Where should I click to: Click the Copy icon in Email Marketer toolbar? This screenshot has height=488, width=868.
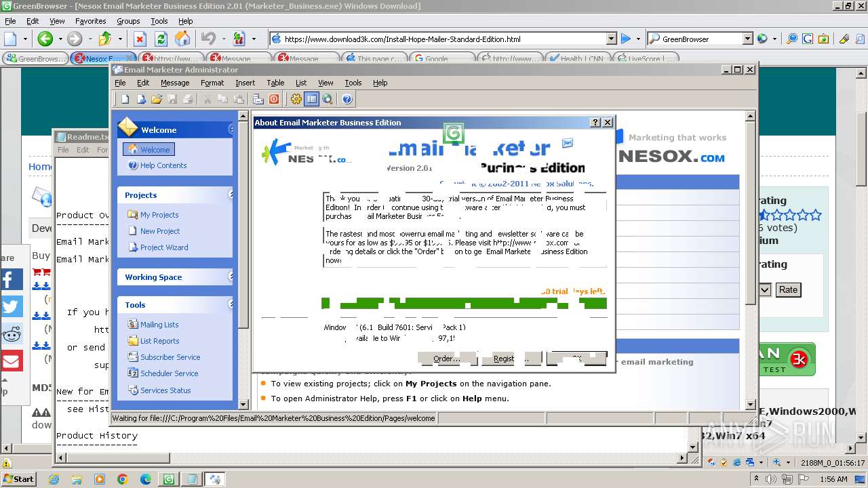[223, 100]
